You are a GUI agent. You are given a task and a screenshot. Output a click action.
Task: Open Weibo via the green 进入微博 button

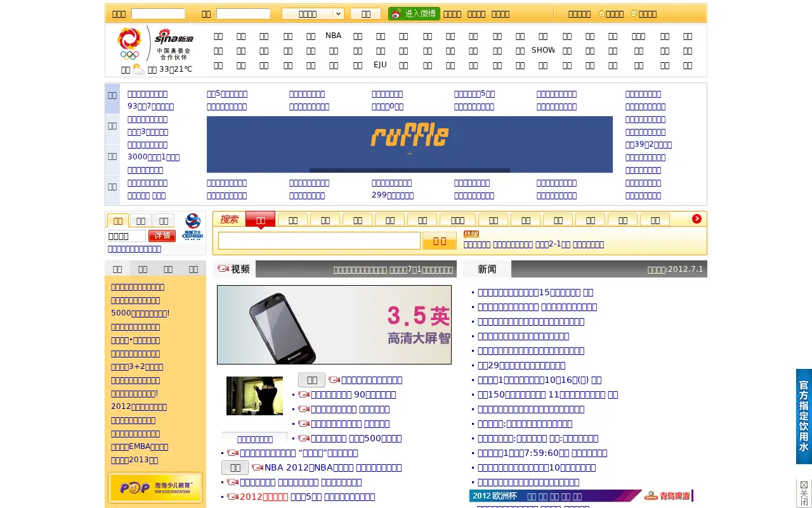(x=414, y=13)
